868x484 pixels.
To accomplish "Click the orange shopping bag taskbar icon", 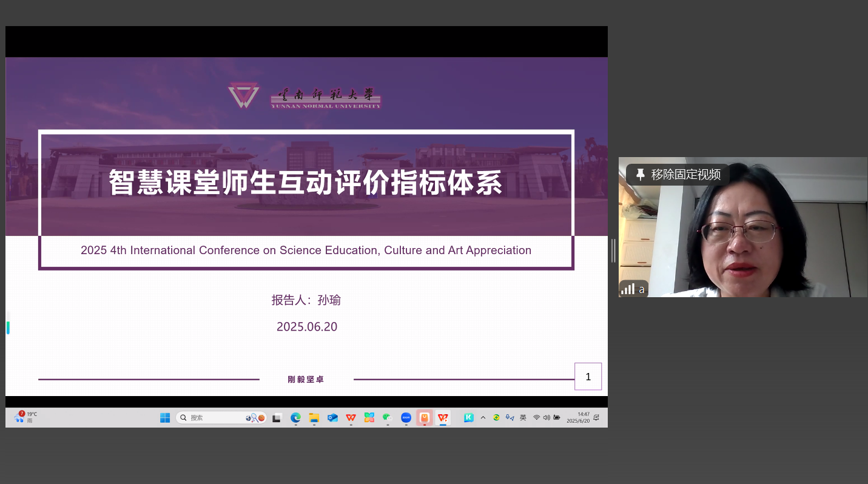I will pyautogui.click(x=425, y=417).
